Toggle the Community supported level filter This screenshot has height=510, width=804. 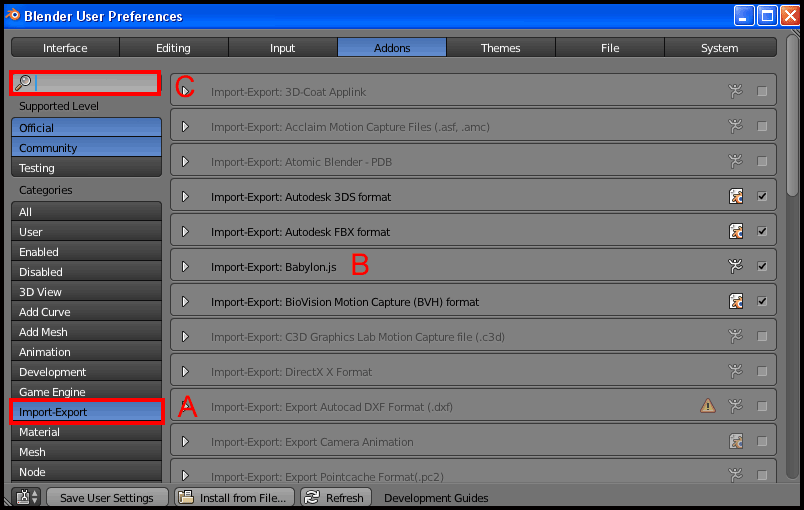86,148
